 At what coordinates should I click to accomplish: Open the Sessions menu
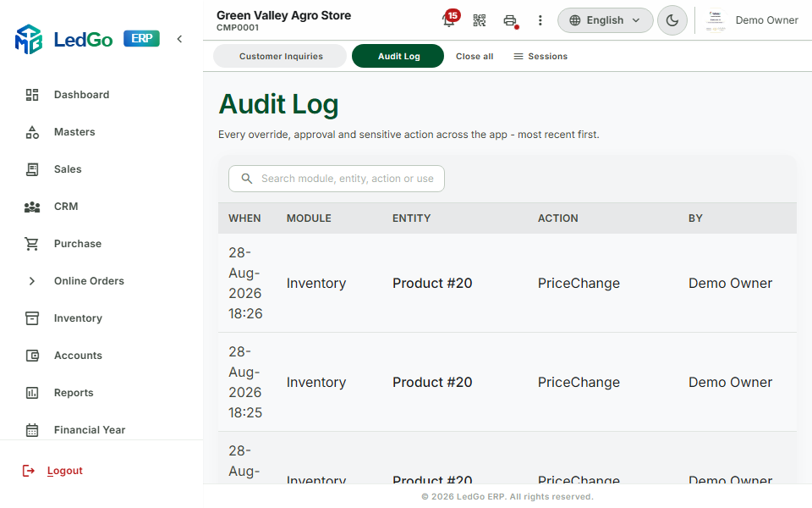[540, 57]
